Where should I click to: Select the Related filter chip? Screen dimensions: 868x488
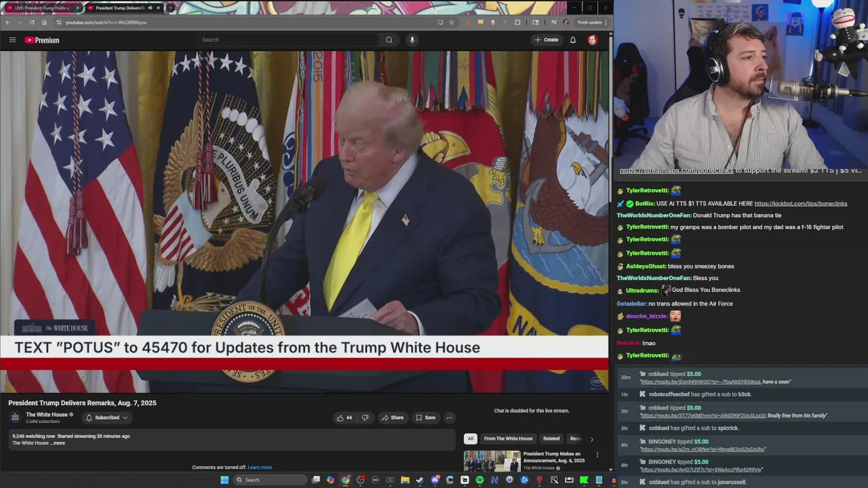[551, 439]
